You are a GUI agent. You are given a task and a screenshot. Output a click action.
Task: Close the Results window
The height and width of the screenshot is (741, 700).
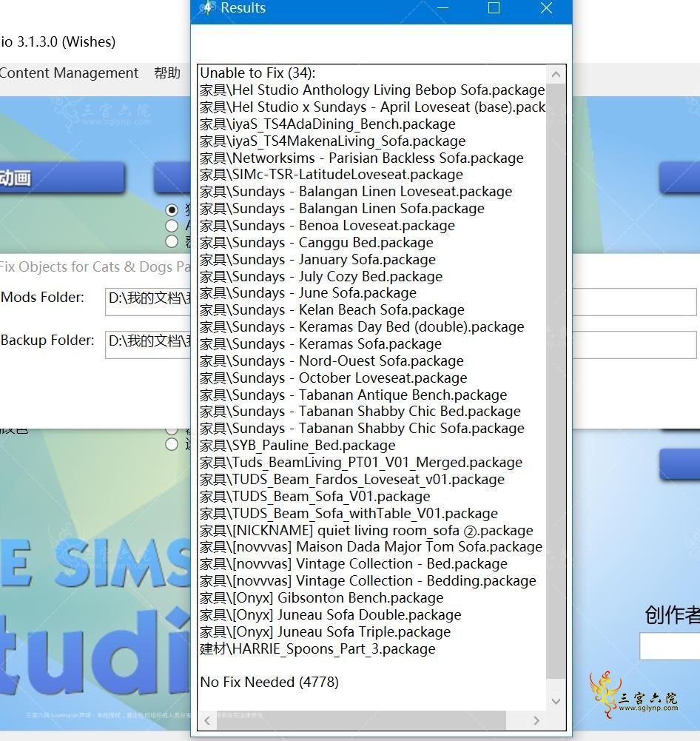547,8
